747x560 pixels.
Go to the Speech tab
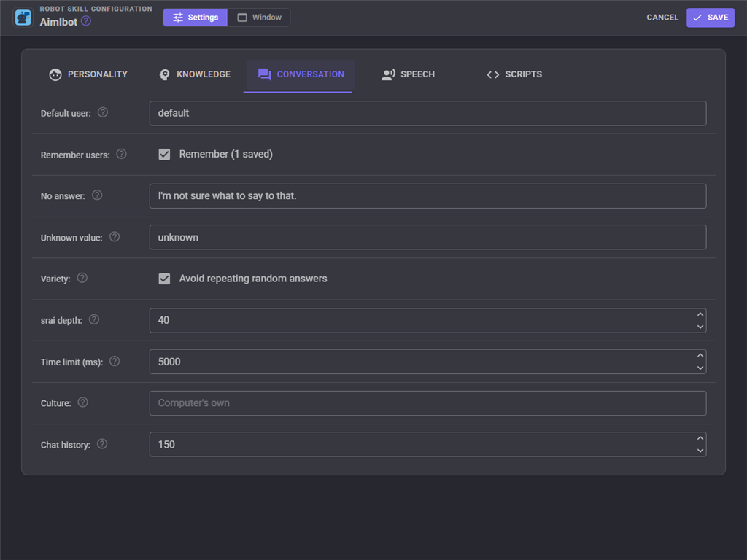409,75
